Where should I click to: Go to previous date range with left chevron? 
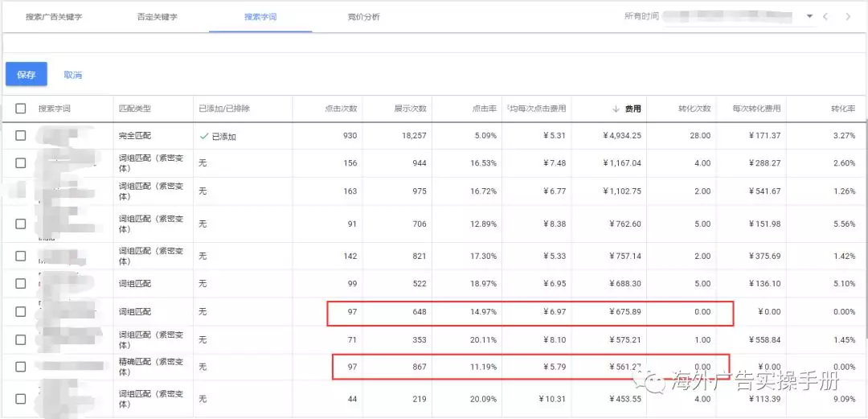click(825, 16)
